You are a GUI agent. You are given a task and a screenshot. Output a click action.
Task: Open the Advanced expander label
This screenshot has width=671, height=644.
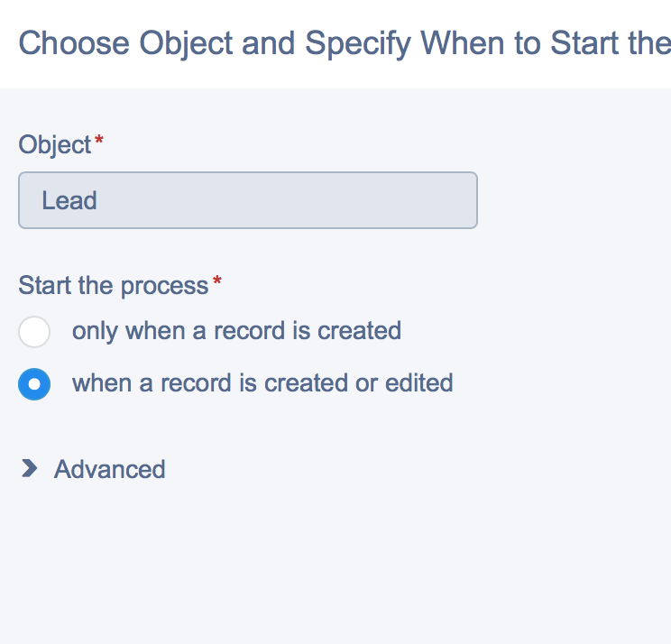[109, 469]
